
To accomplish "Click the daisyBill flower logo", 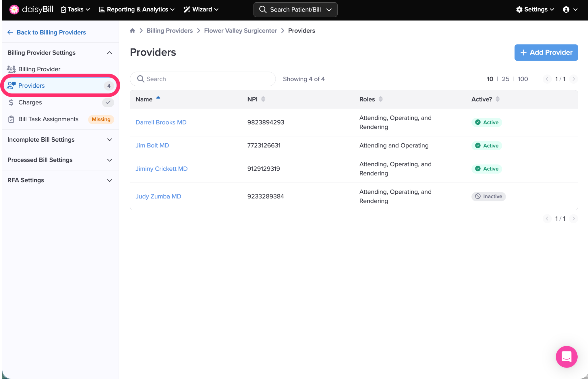I will (14, 9).
